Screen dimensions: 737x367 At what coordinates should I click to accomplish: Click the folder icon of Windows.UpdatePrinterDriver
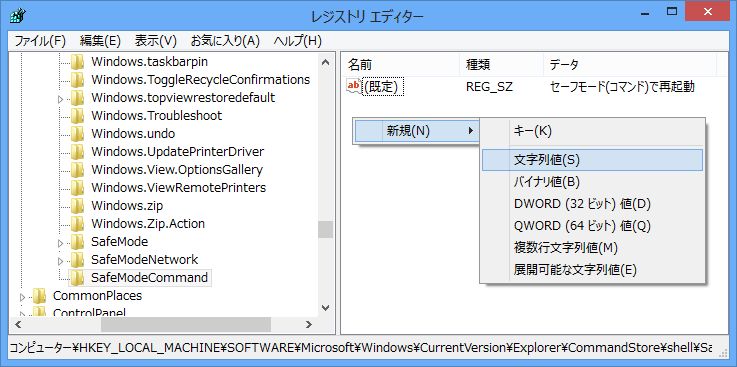pyautogui.click(x=77, y=152)
